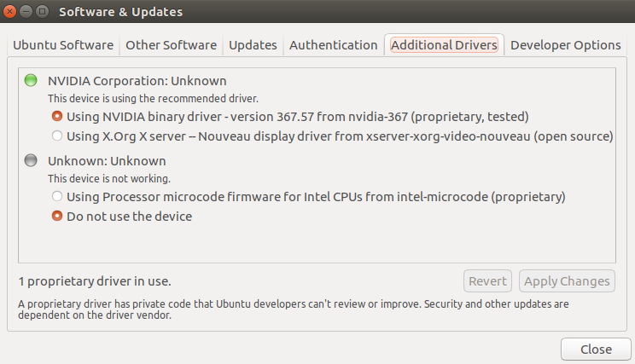Switch to the Ubuntu Software tab

point(63,45)
